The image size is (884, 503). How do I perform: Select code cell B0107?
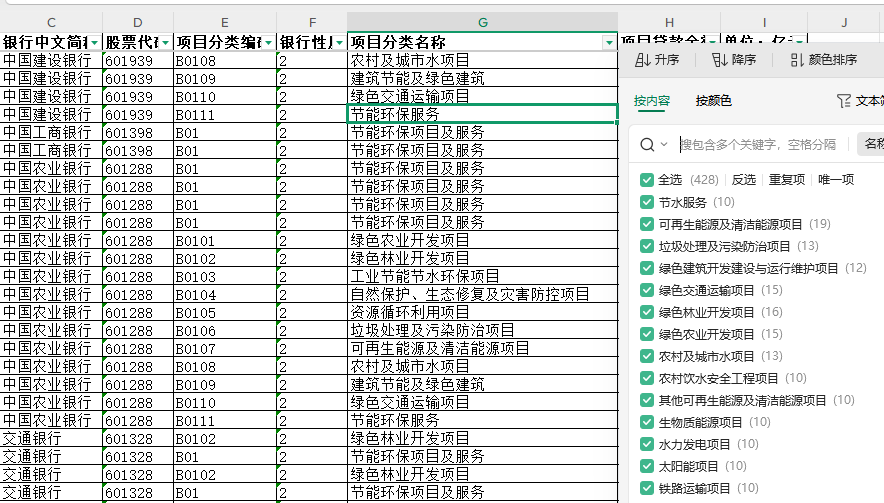click(x=225, y=348)
